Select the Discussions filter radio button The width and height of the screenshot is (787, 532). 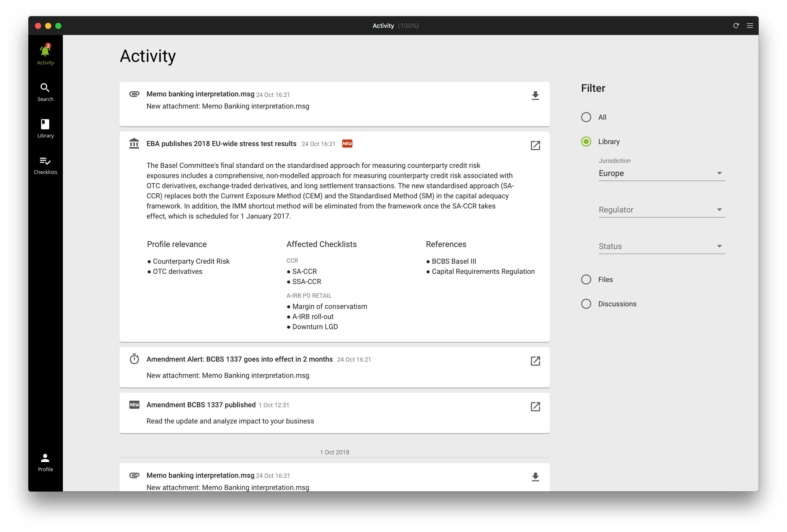tap(586, 304)
